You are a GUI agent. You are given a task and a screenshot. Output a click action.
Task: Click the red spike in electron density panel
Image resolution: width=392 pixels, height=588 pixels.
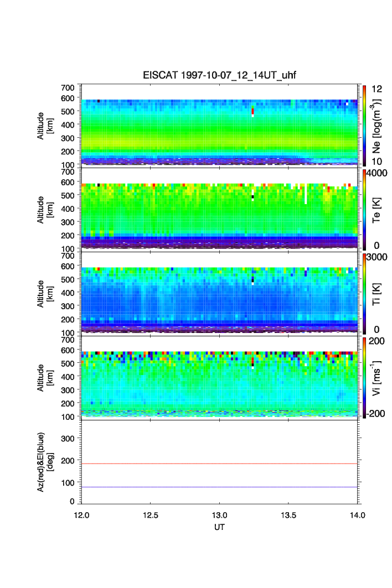[252, 111]
